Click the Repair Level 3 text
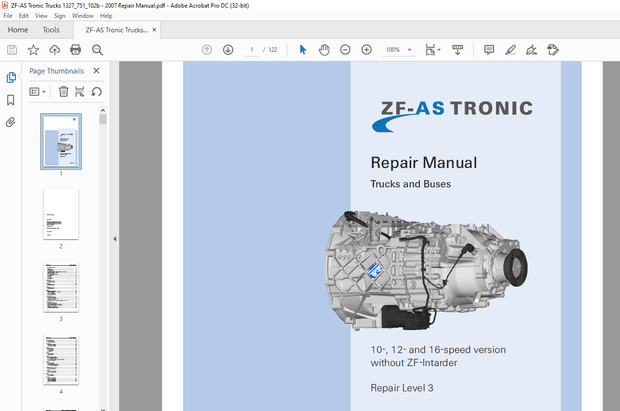Screen dimensions: 620x411 (x=402, y=388)
